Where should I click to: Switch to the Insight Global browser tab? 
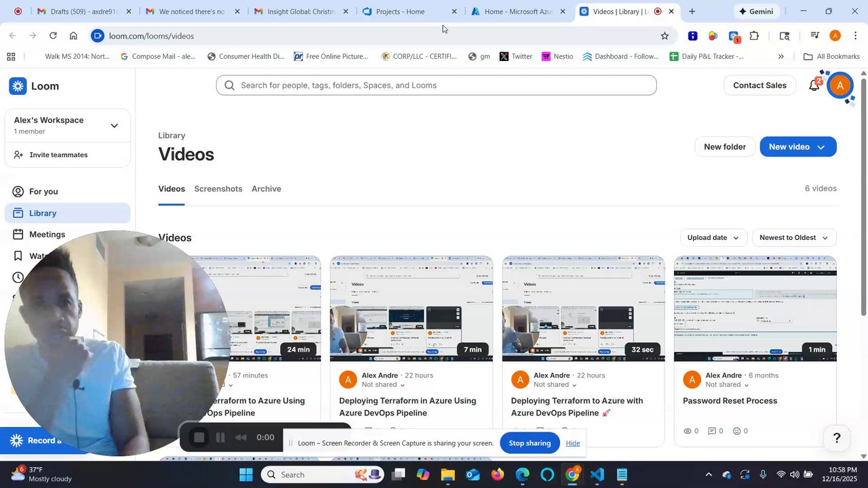point(300,12)
